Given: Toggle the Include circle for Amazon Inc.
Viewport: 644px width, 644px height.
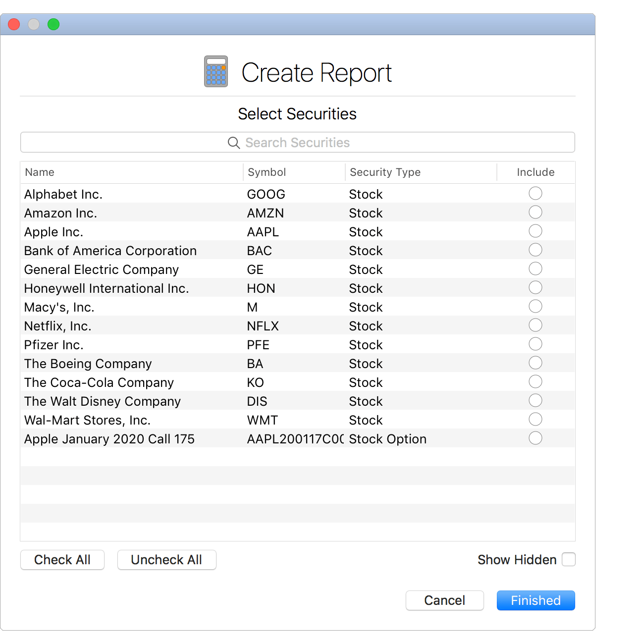Looking at the screenshot, I should pos(535,212).
